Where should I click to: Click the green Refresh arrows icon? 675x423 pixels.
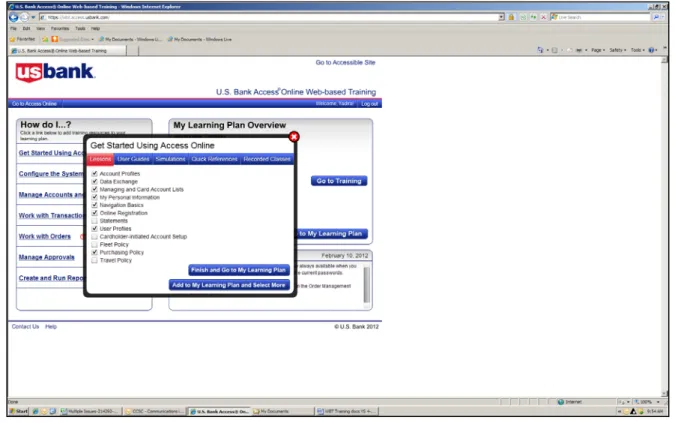(533, 17)
